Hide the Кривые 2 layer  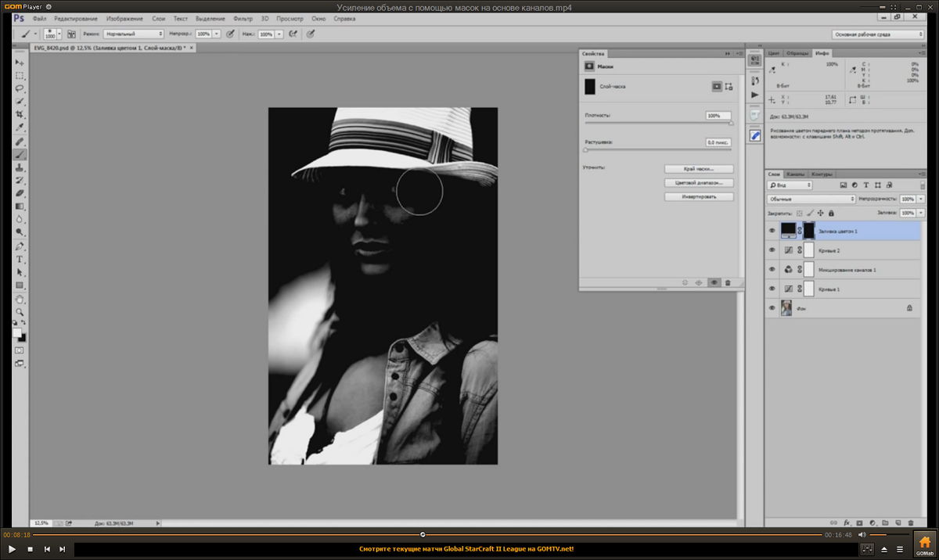(x=772, y=250)
